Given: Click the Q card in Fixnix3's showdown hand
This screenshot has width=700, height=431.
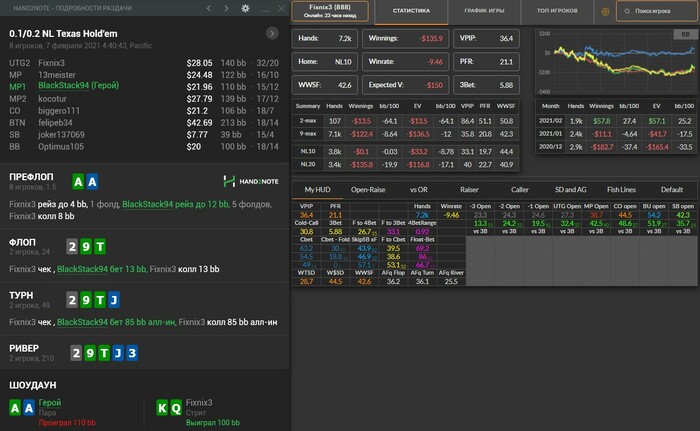Looking at the screenshot, I should [176, 408].
